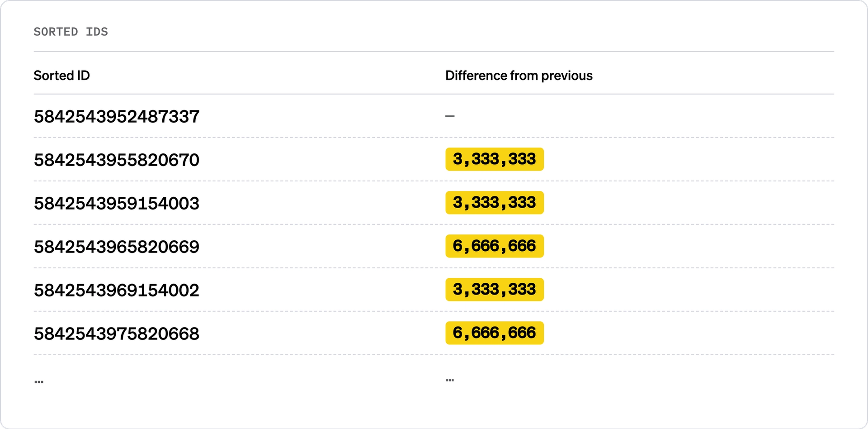This screenshot has width=868, height=429.
Task: Click the 6,666,666 badge beside ID ending 820669
Action: pyautogui.click(x=494, y=246)
